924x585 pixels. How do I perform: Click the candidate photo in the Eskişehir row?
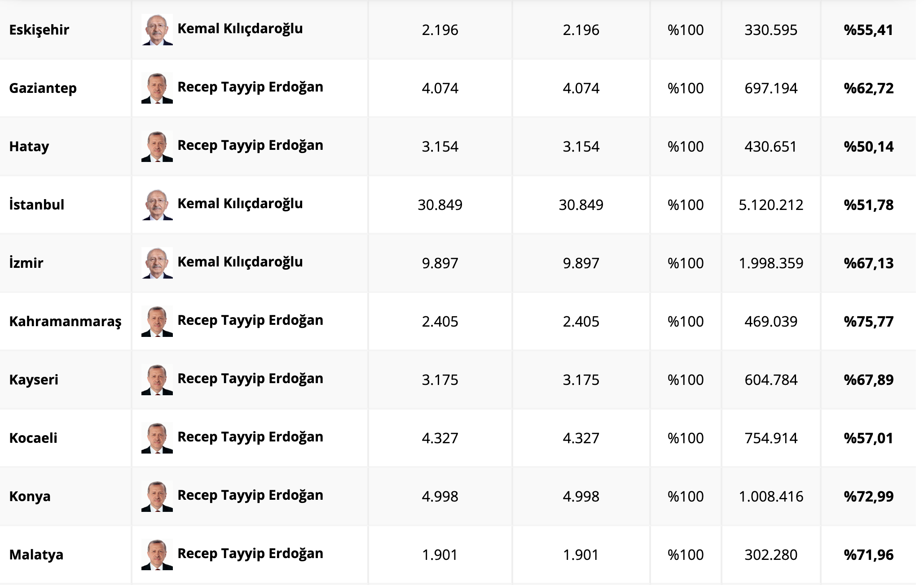tap(157, 30)
